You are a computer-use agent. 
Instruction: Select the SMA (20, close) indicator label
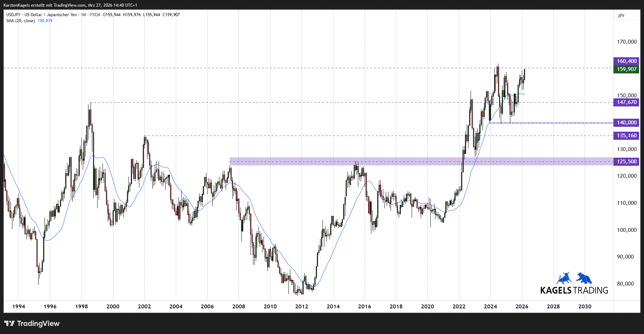20,21
